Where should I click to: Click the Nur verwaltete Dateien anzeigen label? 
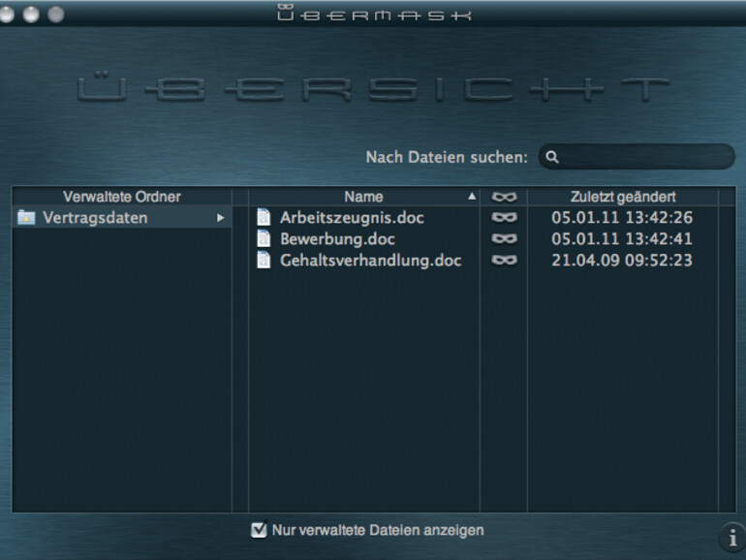tap(378, 530)
